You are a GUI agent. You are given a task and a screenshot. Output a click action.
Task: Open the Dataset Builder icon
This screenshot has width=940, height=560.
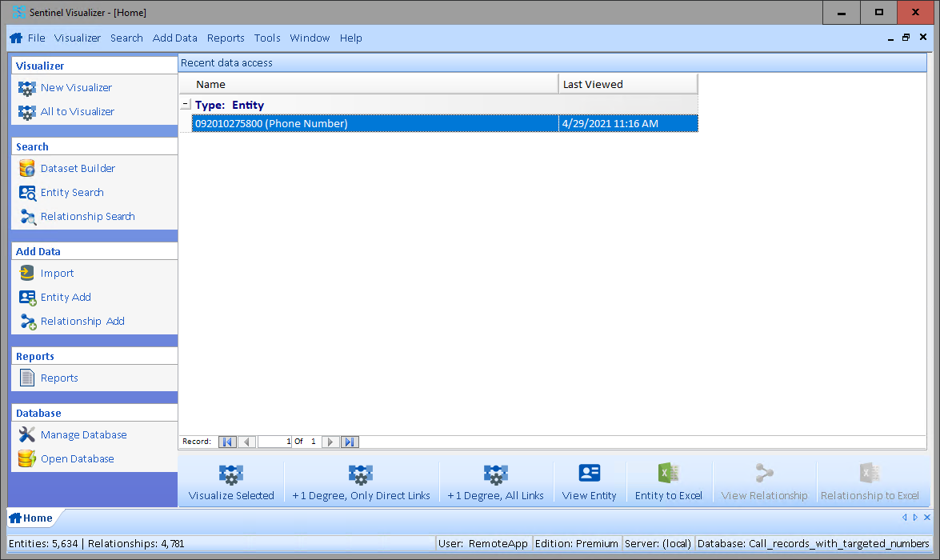point(27,169)
